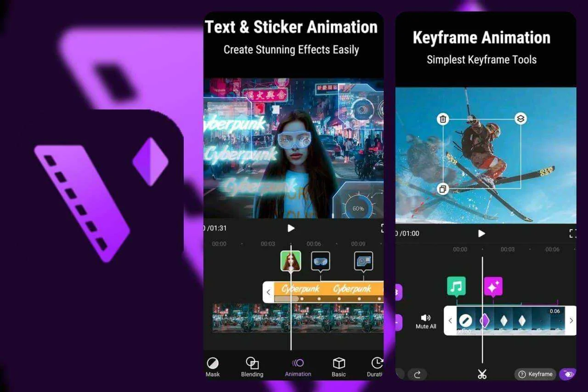
Task: Select the HUD sticker layer thumbnail
Action: click(x=363, y=261)
